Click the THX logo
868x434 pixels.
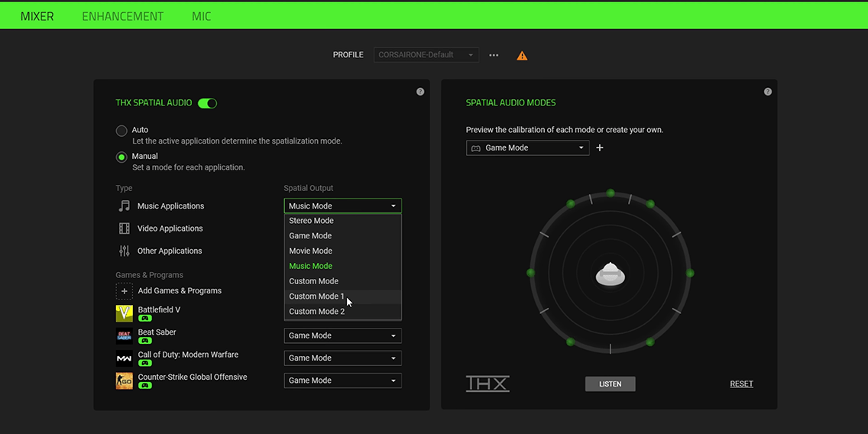click(487, 384)
